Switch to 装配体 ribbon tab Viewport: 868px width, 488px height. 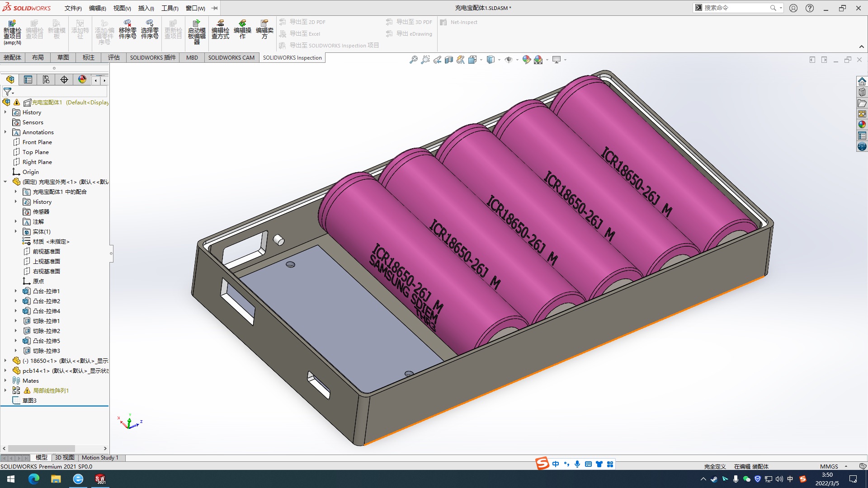click(12, 57)
